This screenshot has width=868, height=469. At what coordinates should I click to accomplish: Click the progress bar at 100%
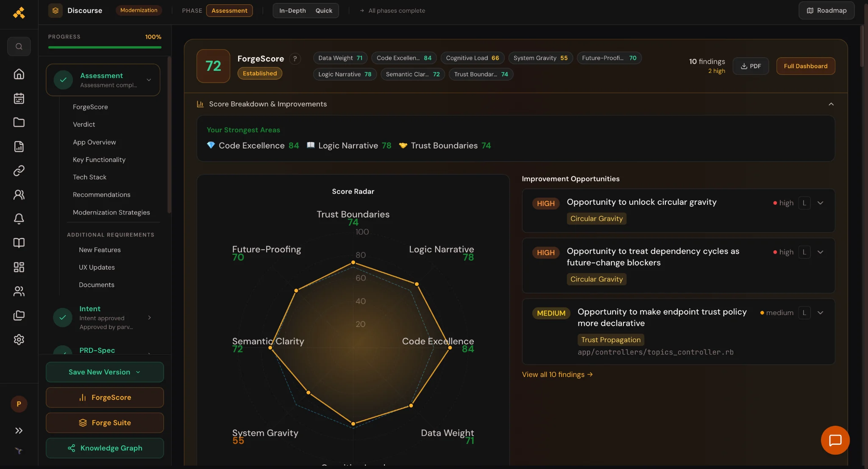(x=105, y=47)
